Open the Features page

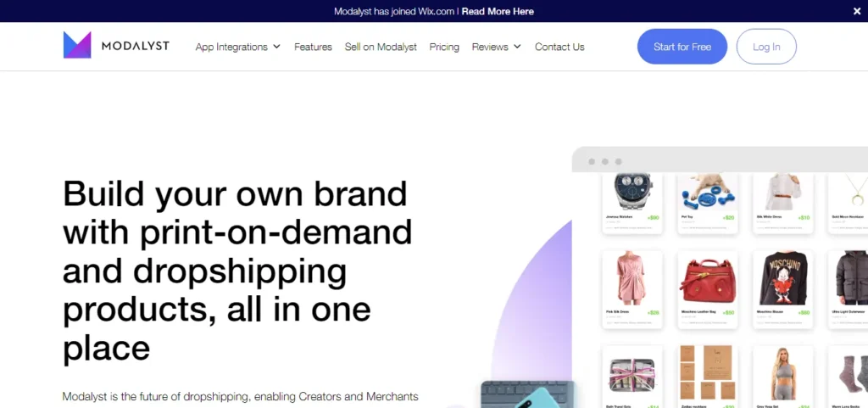tap(313, 47)
